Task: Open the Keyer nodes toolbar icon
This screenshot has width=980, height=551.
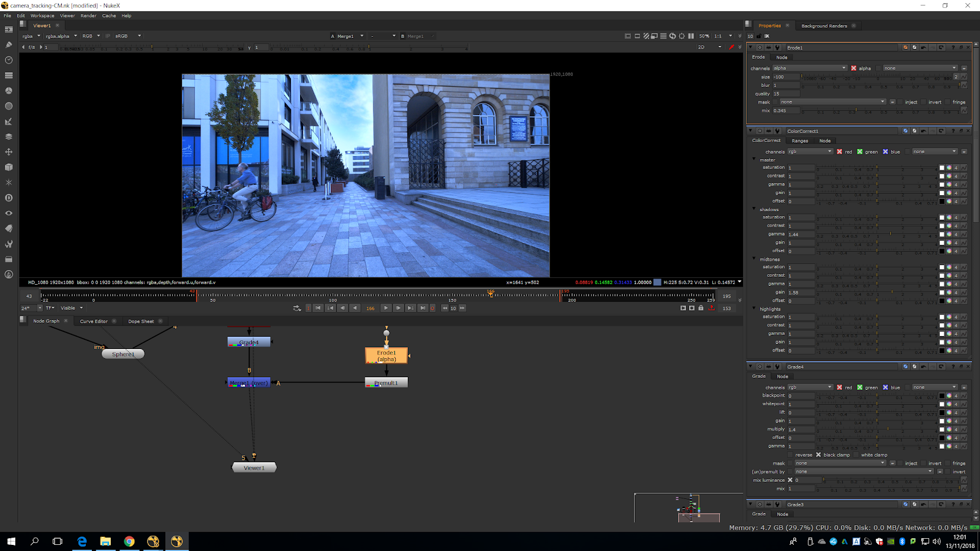Action: click(x=9, y=121)
